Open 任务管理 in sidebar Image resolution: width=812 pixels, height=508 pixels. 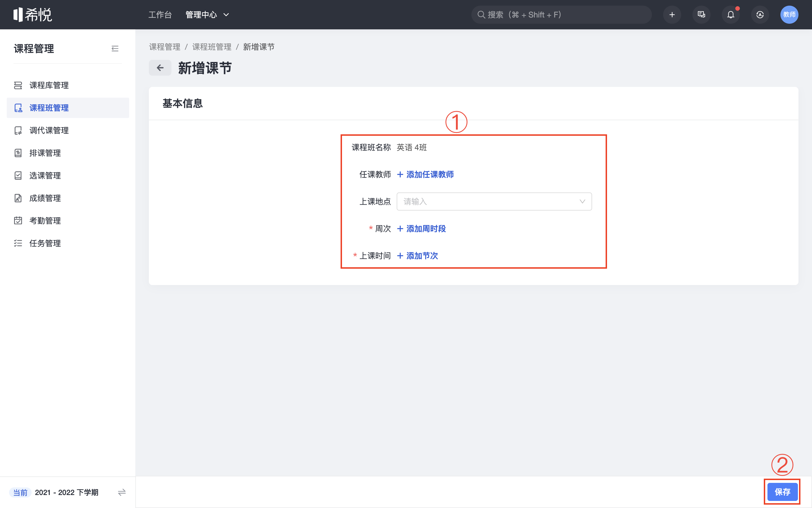(x=68, y=243)
